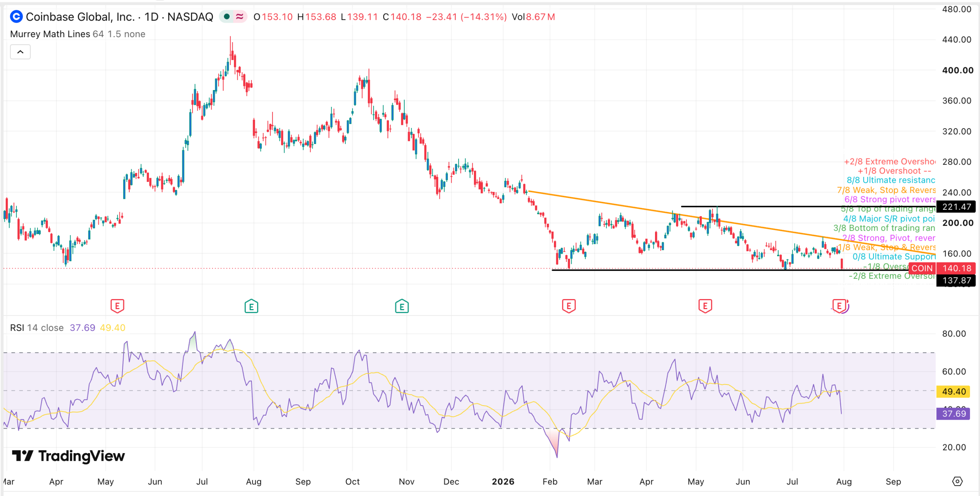Click the 3/8 Bottom of trading range label
Screen dimensions: 980x496
884,228
